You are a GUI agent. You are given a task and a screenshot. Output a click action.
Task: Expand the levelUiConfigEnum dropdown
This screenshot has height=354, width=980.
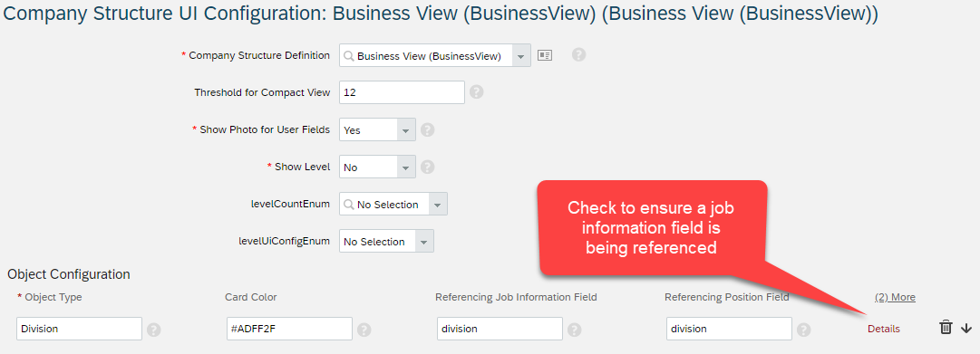tap(425, 242)
